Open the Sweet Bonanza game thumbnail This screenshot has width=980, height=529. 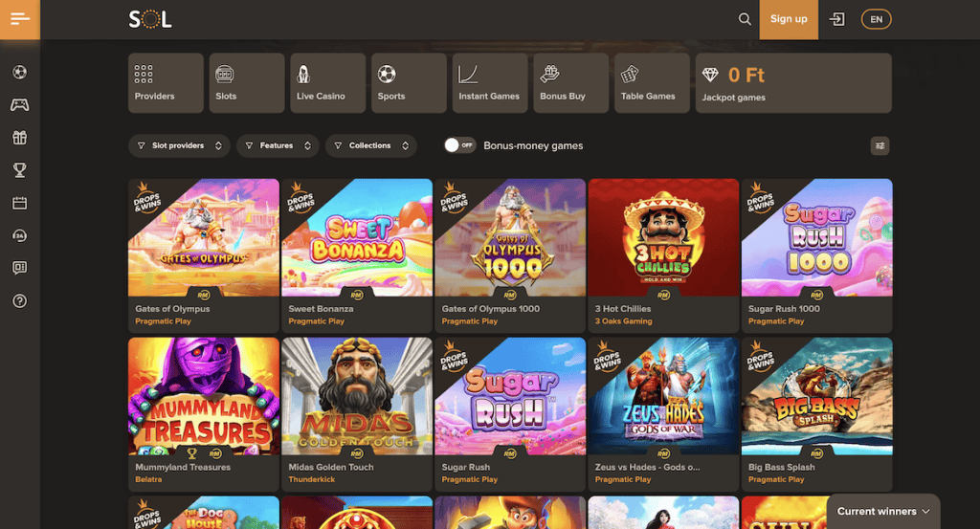coord(356,237)
